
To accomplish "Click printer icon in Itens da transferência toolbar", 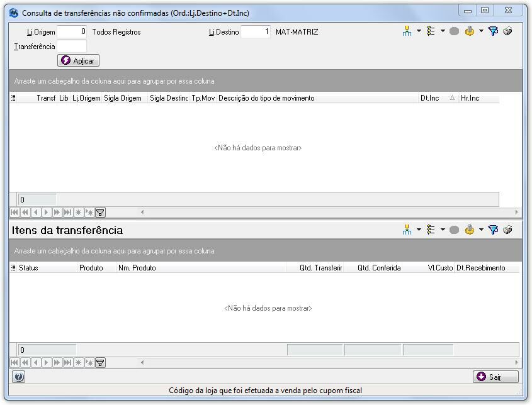I will pos(507,230).
